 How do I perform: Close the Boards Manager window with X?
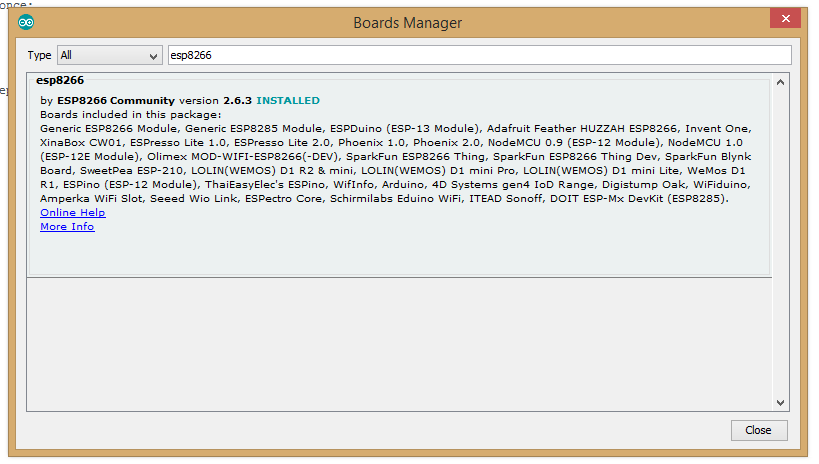[785, 19]
